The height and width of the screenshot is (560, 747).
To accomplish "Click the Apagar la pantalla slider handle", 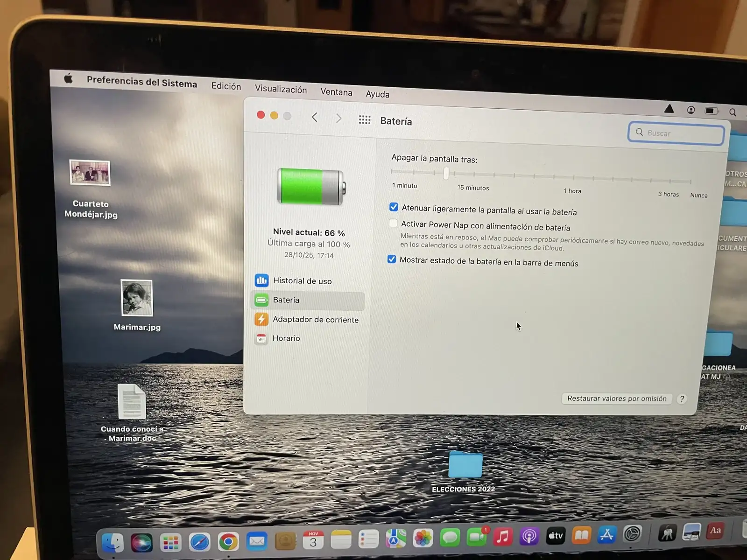I will pyautogui.click(x=446, y=174).
